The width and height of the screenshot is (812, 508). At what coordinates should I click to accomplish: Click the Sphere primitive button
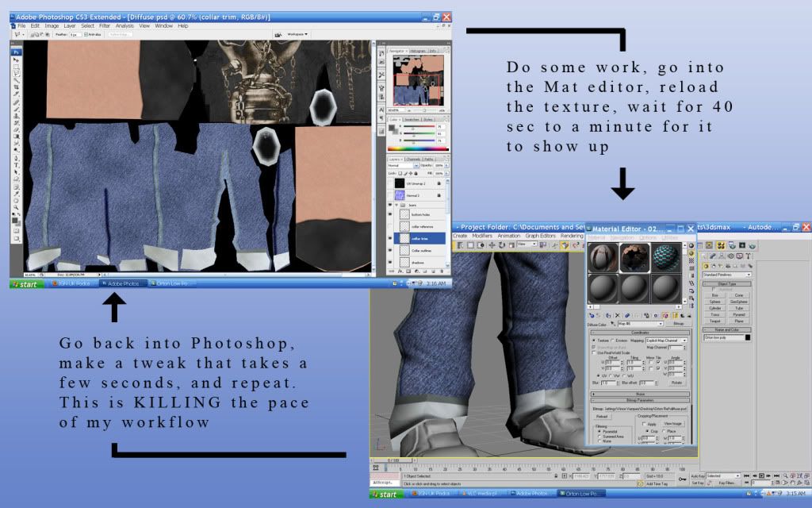pos(714,302)
